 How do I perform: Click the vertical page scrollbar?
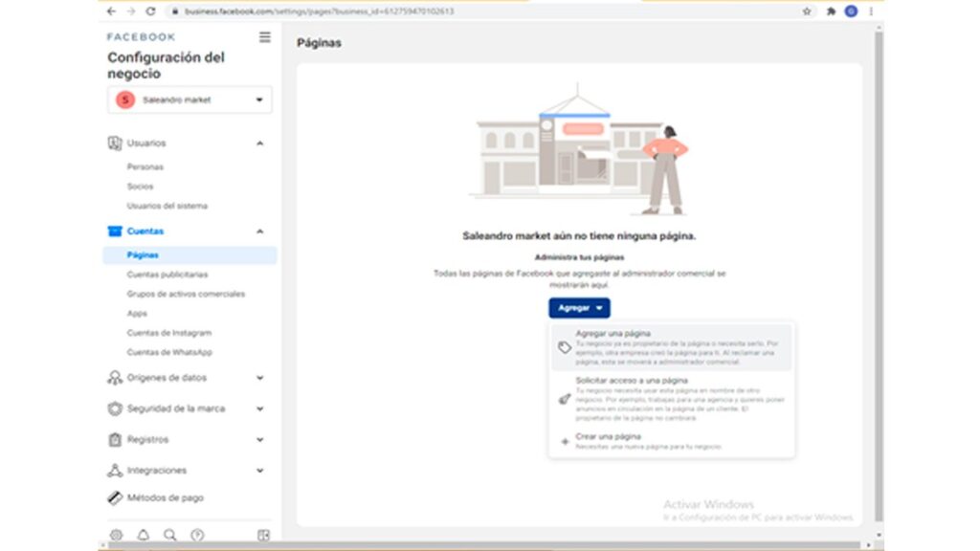tap(879, 275)
